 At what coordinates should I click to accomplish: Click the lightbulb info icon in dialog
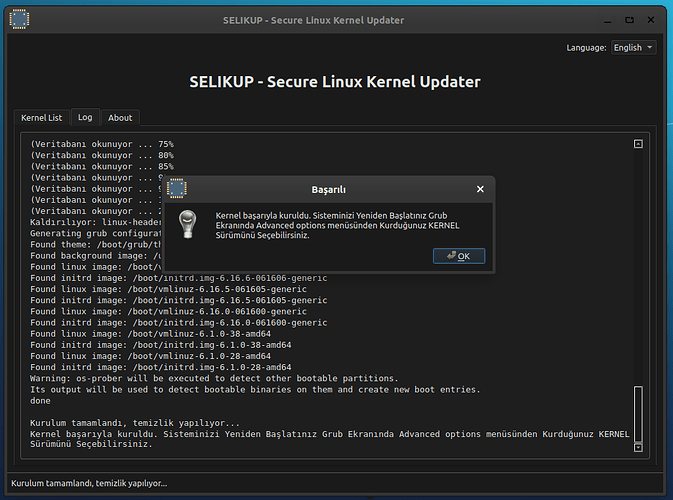click(x=188, y=224)
